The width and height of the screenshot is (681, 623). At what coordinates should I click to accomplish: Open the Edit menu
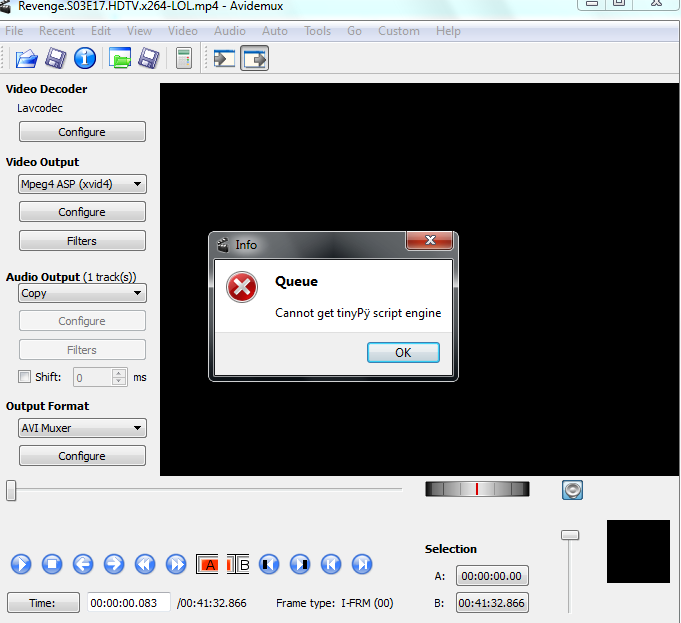pyautogui.click(x=101, y=31)
